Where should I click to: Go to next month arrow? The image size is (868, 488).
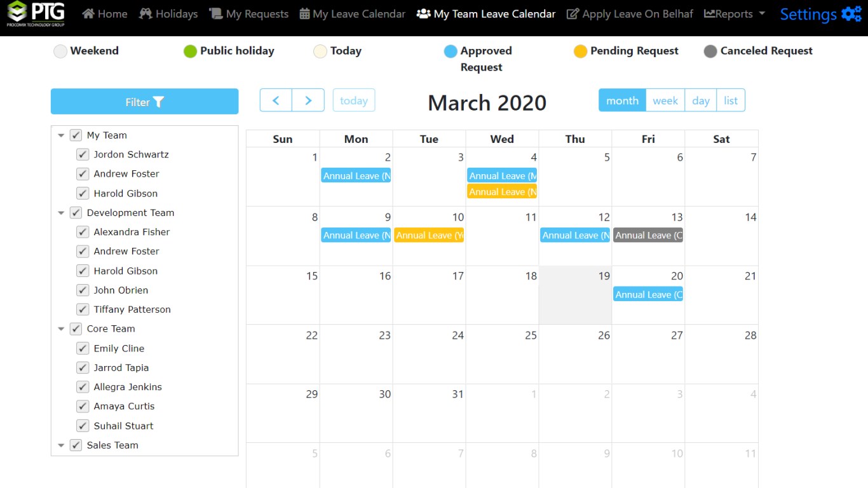coord(308,100)
